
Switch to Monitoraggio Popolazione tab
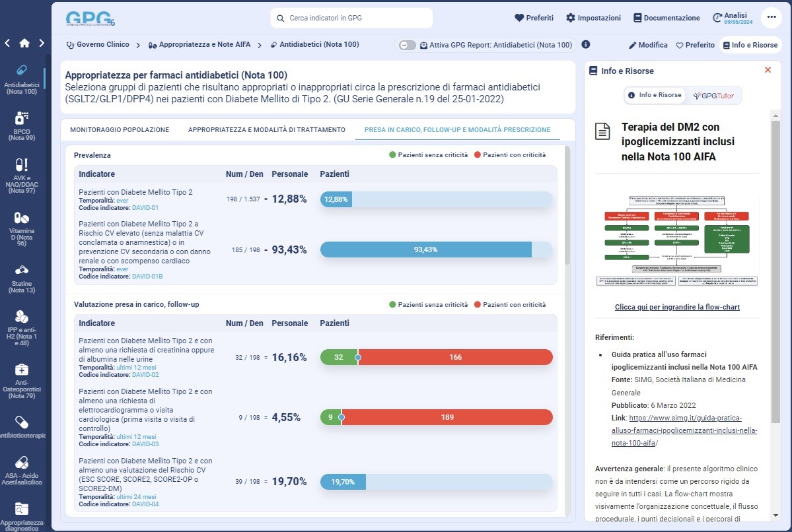120,130
